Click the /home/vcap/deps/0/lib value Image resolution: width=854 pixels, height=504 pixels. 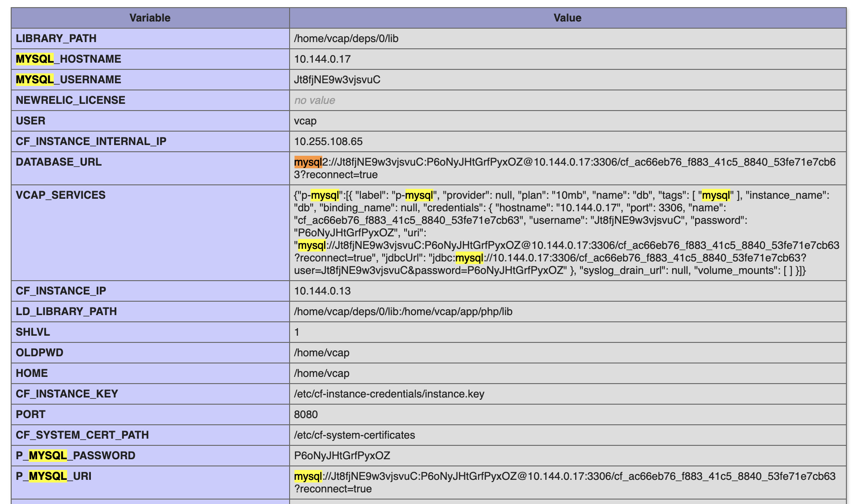[346, 38]
